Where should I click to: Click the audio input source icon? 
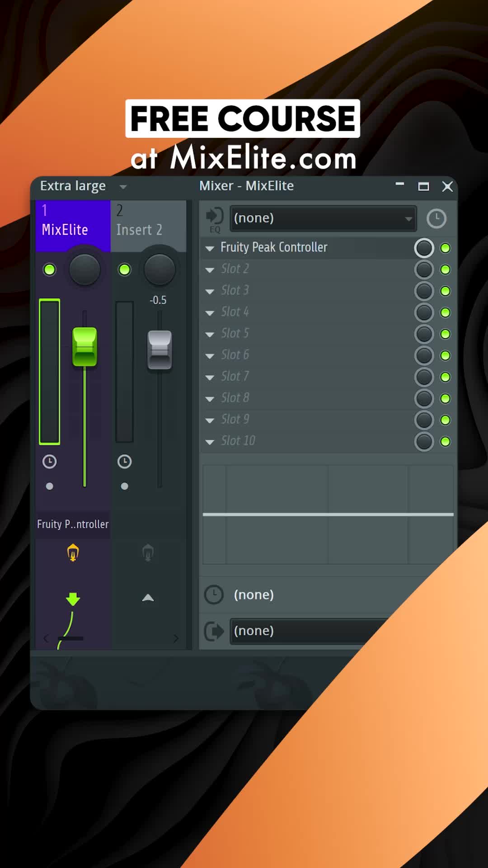pyautogui.click(x=215, y=216)
